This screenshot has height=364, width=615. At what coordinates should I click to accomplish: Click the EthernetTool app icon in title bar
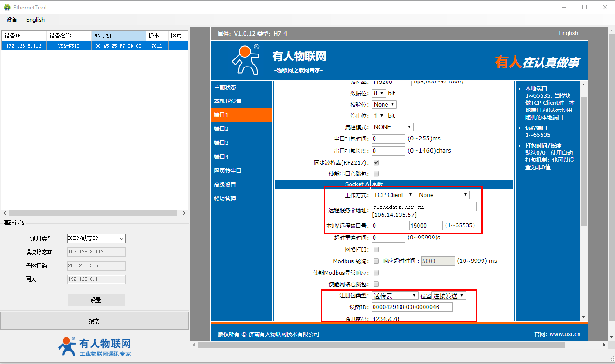click(x=7, y=7)
